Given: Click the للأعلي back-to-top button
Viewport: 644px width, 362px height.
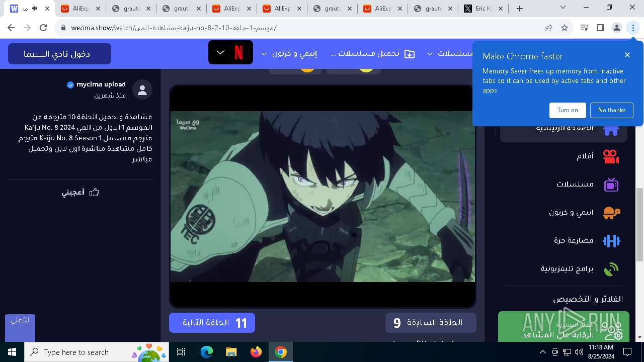Looking at the screenshot, I should 20,328.
